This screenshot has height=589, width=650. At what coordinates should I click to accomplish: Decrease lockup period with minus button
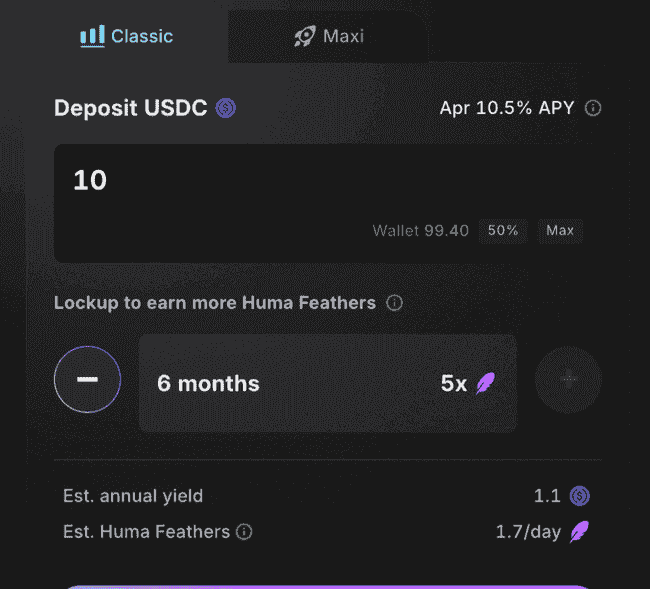coord(87,380)
